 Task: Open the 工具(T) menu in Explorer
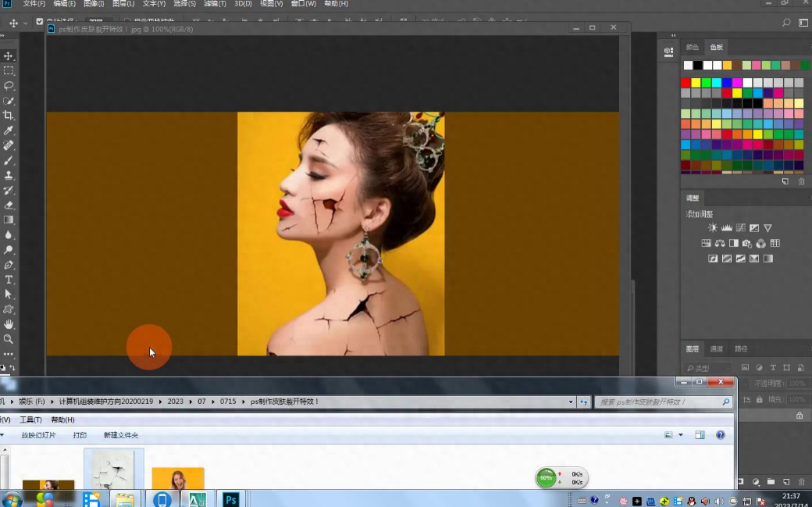tap(30, 420)
